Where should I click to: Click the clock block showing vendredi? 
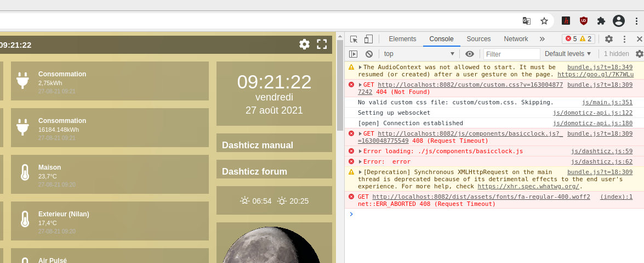pos(274,94)
